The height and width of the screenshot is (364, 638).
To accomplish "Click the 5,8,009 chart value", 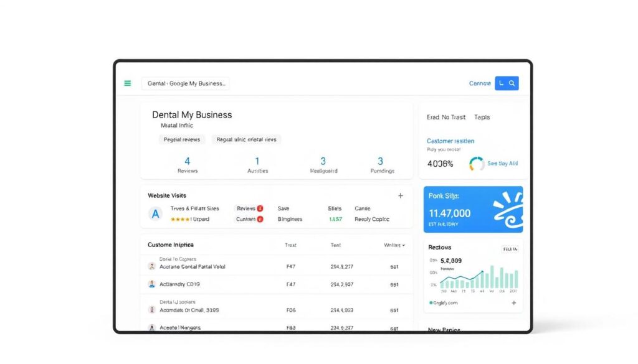I will click(451, 261).
